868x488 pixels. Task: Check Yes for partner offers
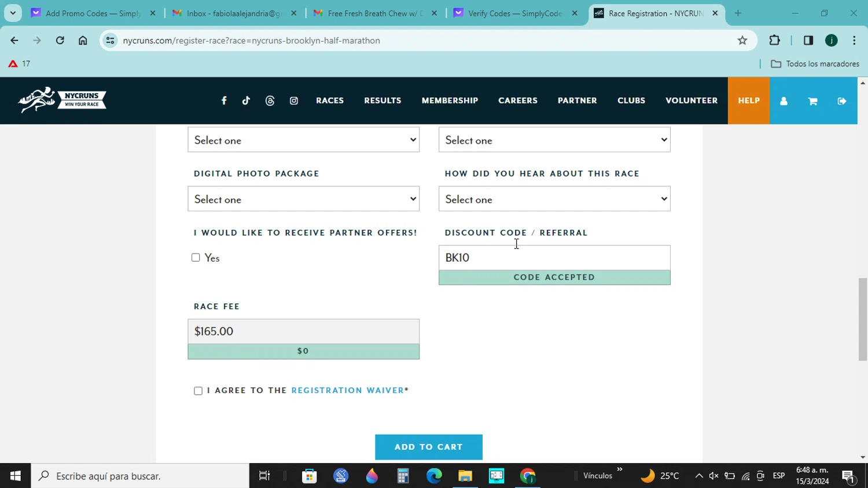(196, 258)
